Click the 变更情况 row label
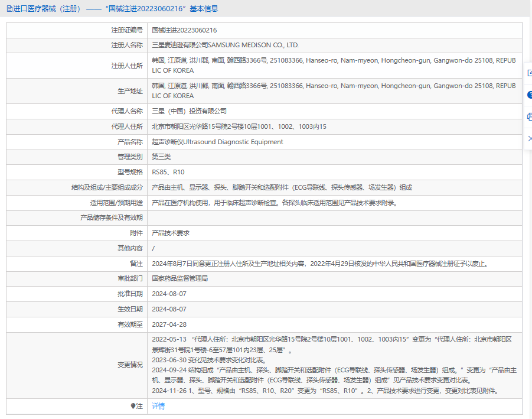This screenshot has height=419, width=532. pyautogui.click(x=130, y=365)
